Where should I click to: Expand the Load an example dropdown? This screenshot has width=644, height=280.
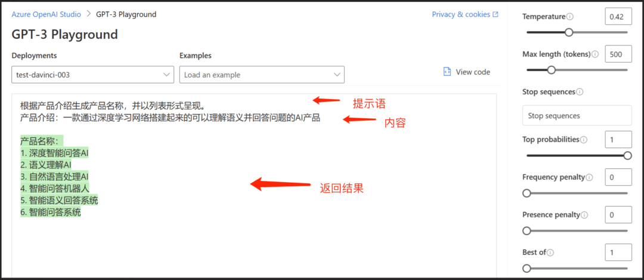pyautogui.click(x=262, y=75)
